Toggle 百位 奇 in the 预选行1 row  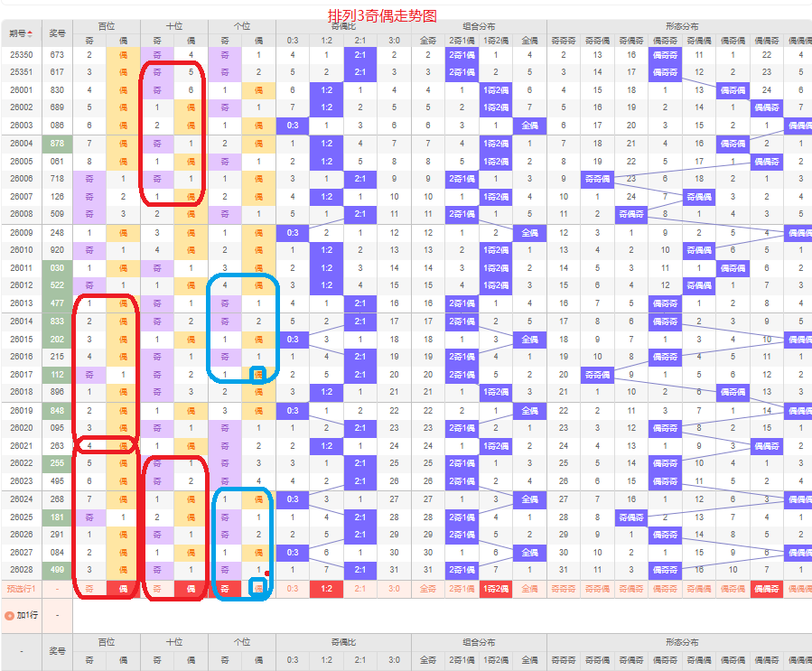click(x=89, y=589)
